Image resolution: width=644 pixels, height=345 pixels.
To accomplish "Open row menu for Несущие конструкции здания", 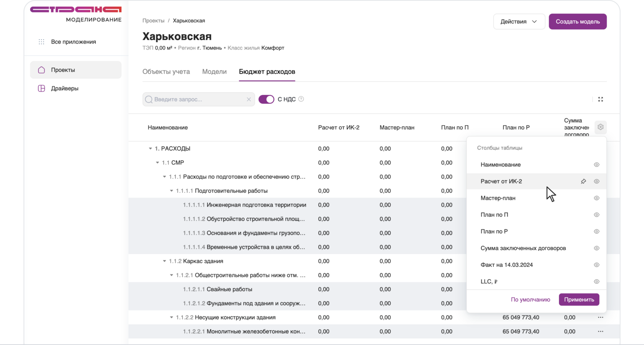I will [x=600, y=317].
